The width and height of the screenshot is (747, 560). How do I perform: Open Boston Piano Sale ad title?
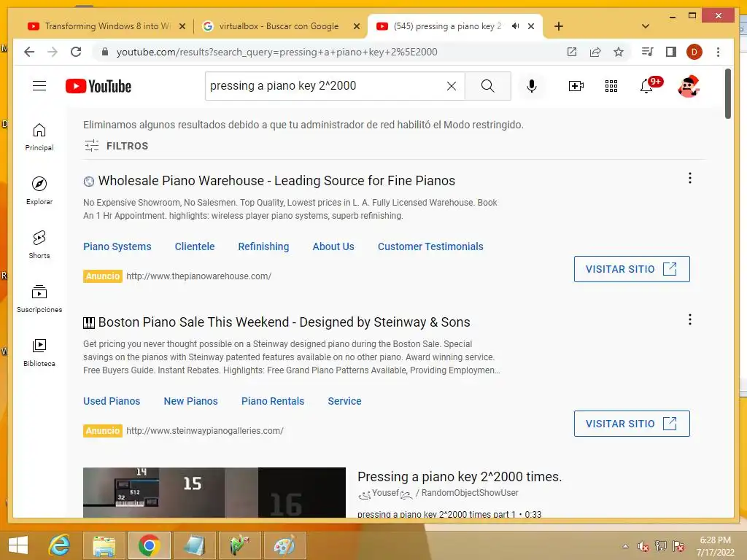pos(284,322)
